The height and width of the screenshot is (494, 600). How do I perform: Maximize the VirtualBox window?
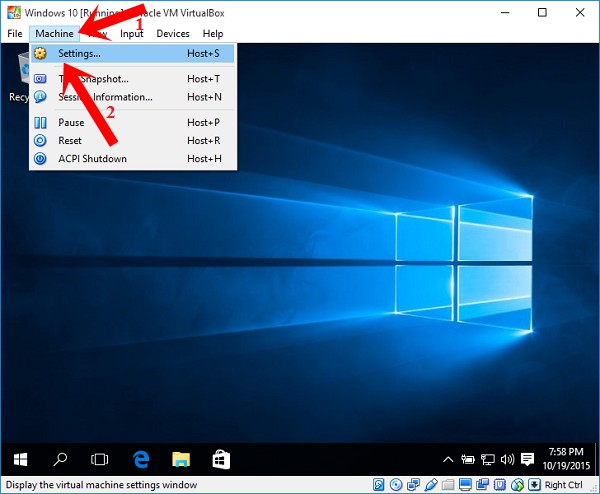(542, 13)
